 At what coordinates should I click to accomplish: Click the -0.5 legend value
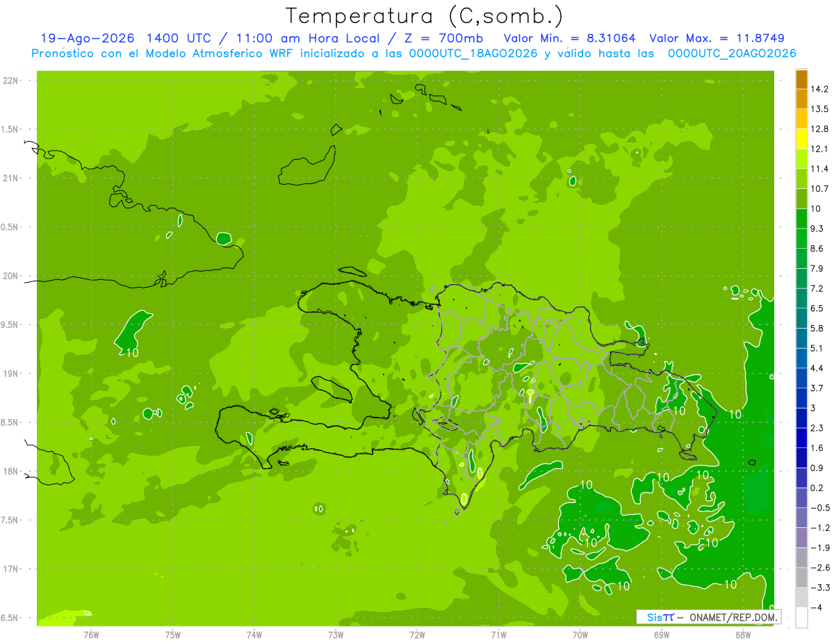(819, 508)
